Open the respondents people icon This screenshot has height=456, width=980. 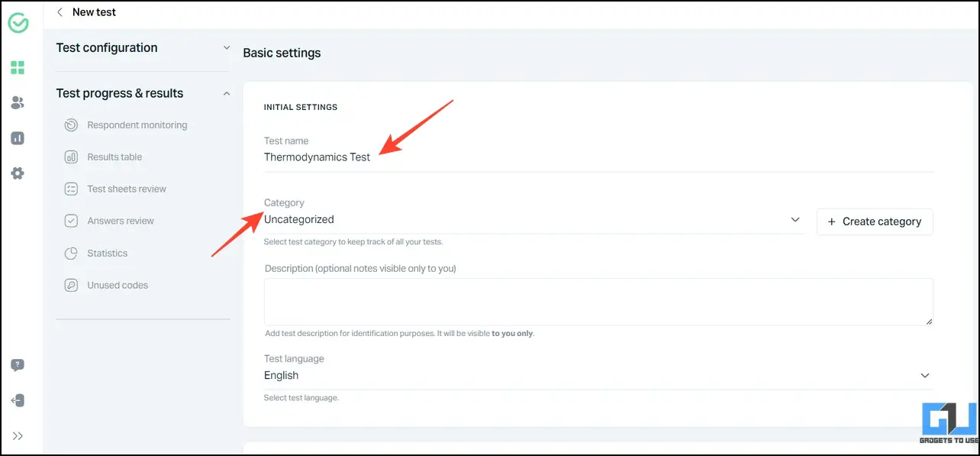(x=18, y=103)
